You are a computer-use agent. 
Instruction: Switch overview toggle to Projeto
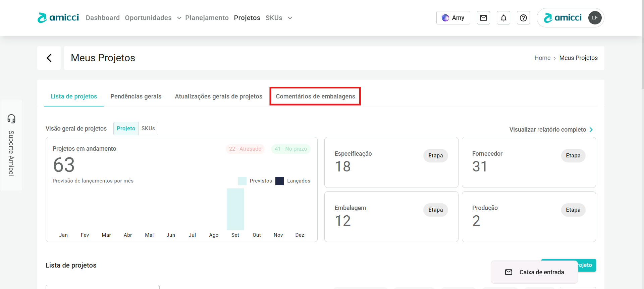(x=126, y=129)
